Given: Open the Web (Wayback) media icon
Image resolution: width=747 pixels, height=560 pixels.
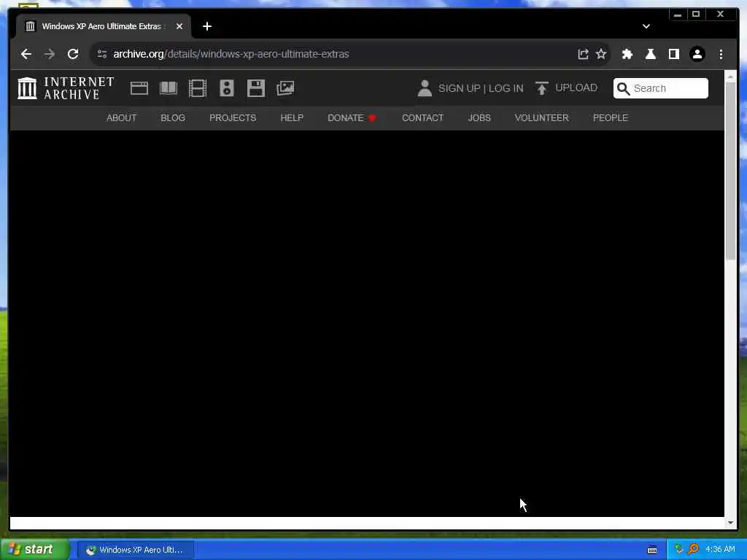Looking at the screenshot, I should [139, 88].
